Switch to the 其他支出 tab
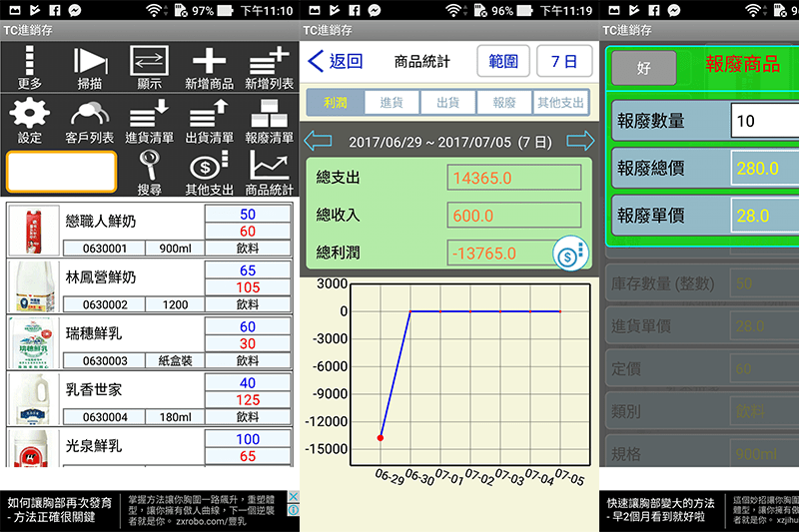 click(x=560, y=103)
